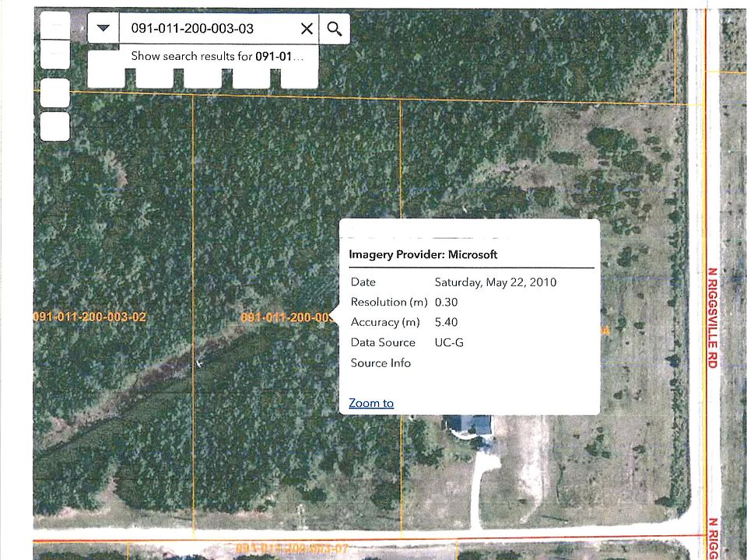Click the 'Accuracy (m)' field label

(385, 322)
